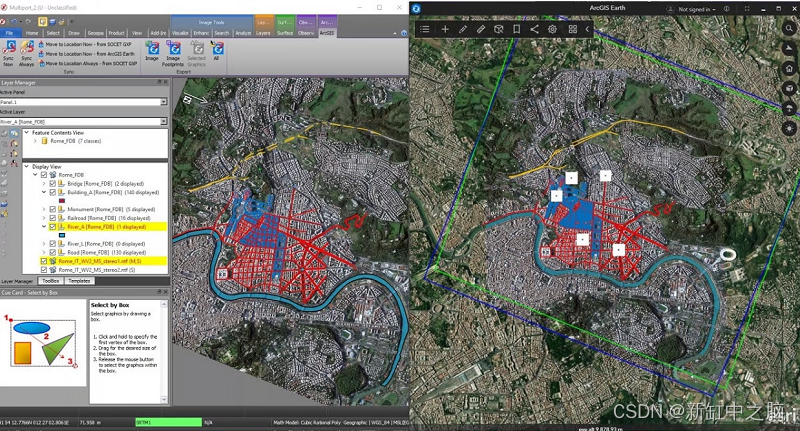Image resolution: width=800 pixels, height=431 pixels.
Task: Click the compass north arrow in ArcGIS Earth
Action: point(789,48)
